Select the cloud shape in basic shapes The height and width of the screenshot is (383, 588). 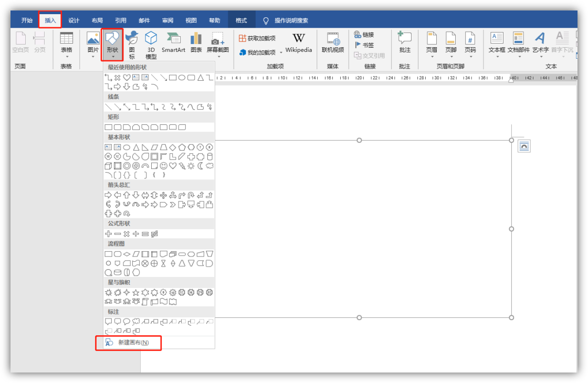(209, 166)
